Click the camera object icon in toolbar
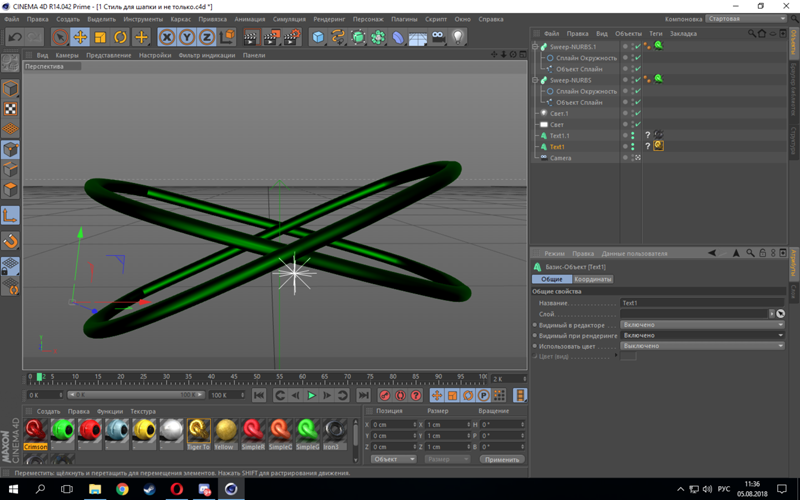This screenshot has width=800, height=500. coord(438,37)
